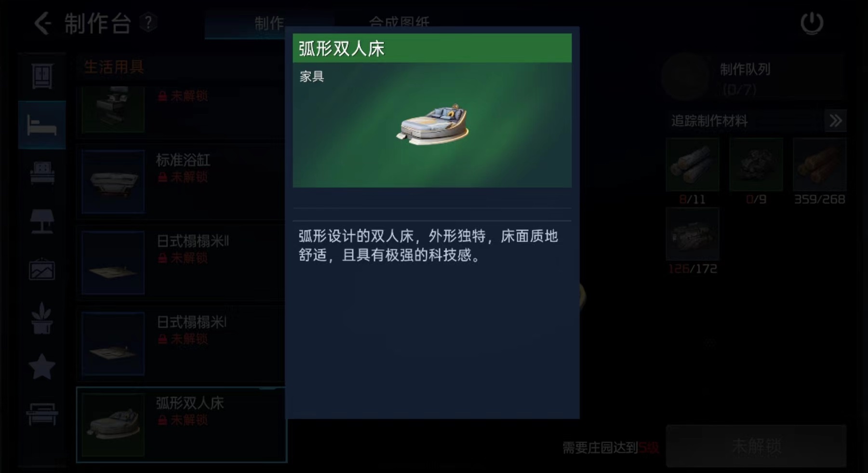Click the material slot showing 126/172

click(x=693, y=234)
